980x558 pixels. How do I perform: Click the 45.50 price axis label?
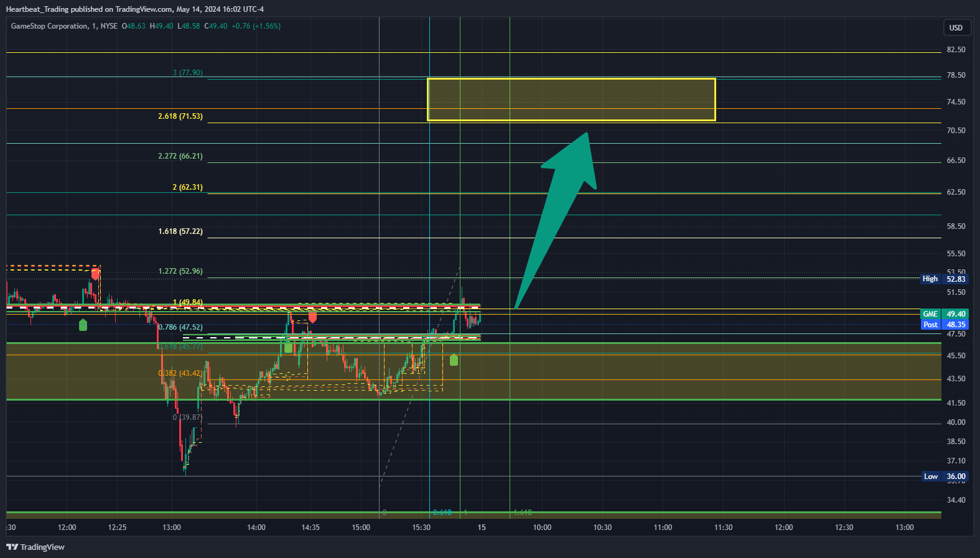[956, 356]
